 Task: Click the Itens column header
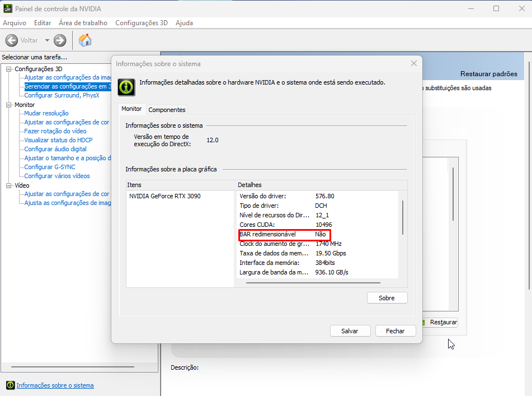pos(181,185)
